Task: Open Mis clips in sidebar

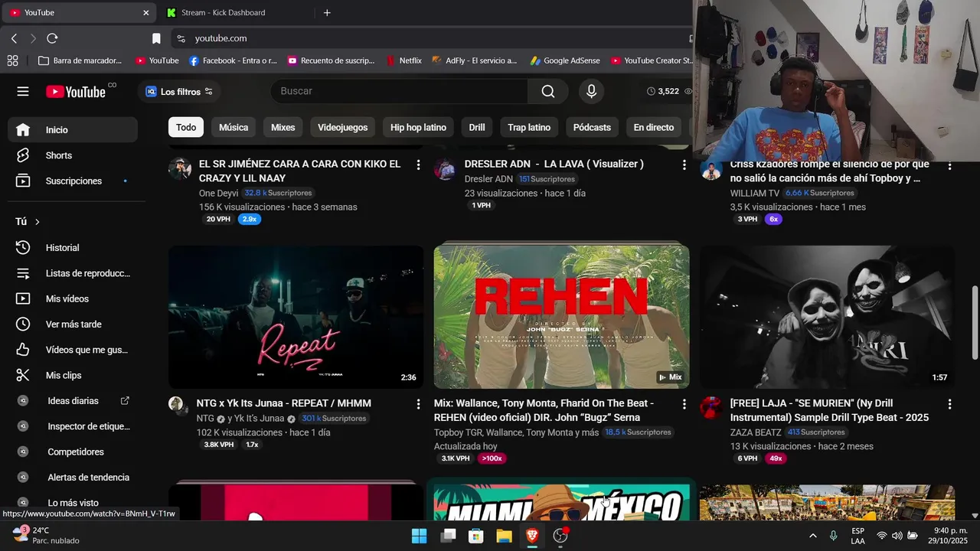Action: (x=73, y=375)
